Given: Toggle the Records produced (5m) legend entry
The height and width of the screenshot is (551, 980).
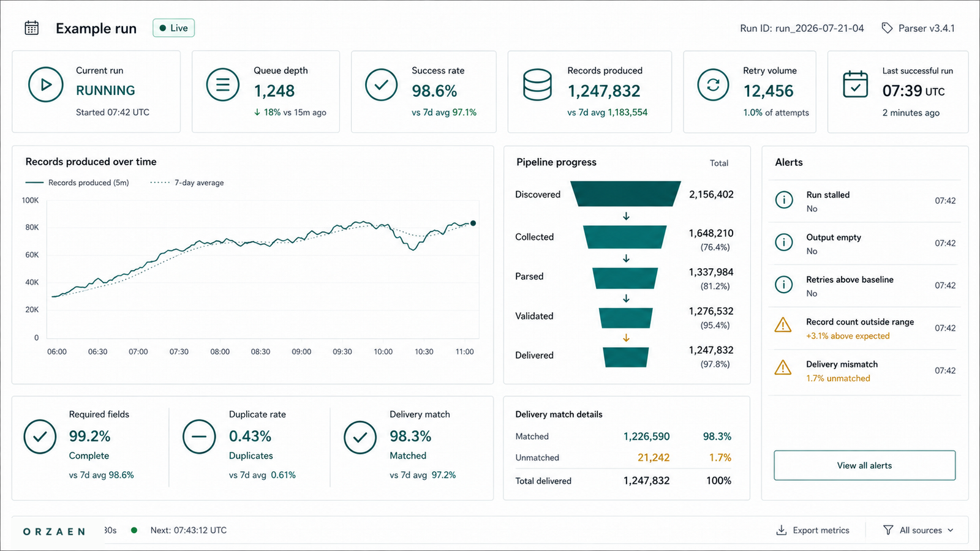Looking at the screenshot, I should click(77, 182).
